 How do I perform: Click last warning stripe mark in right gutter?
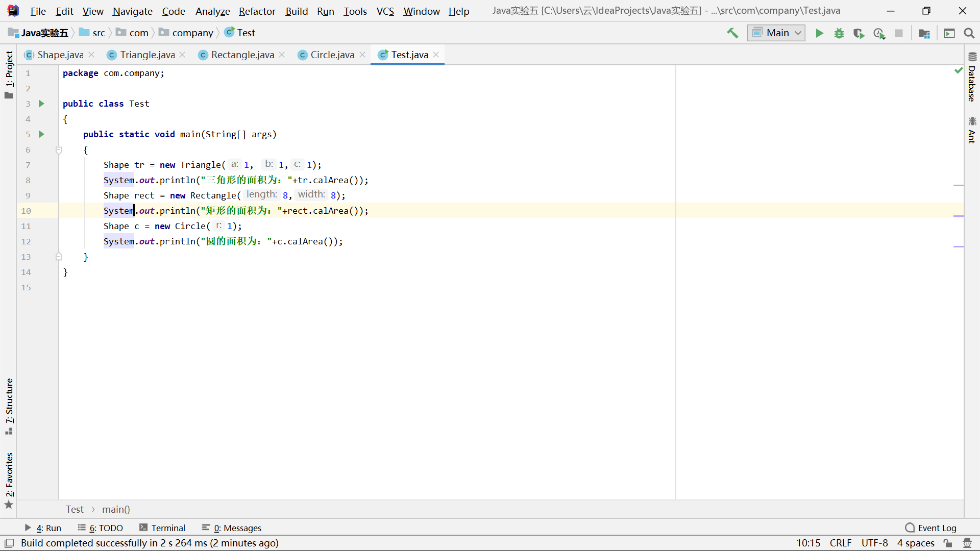958,246
